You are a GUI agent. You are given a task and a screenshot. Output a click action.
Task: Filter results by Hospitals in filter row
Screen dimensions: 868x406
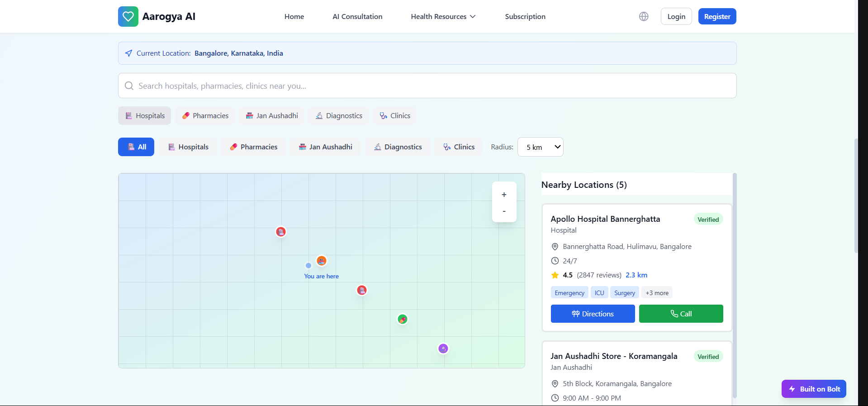188,147
